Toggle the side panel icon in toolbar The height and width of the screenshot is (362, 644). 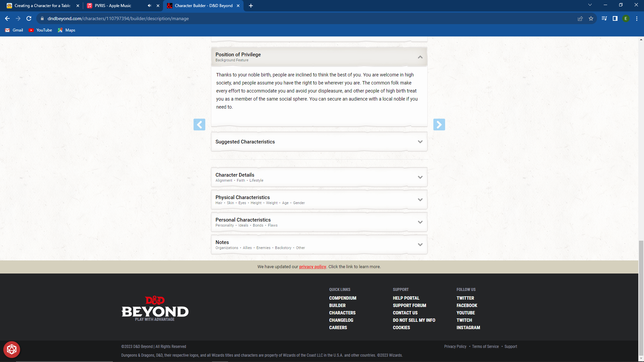(x=615, y=18)
